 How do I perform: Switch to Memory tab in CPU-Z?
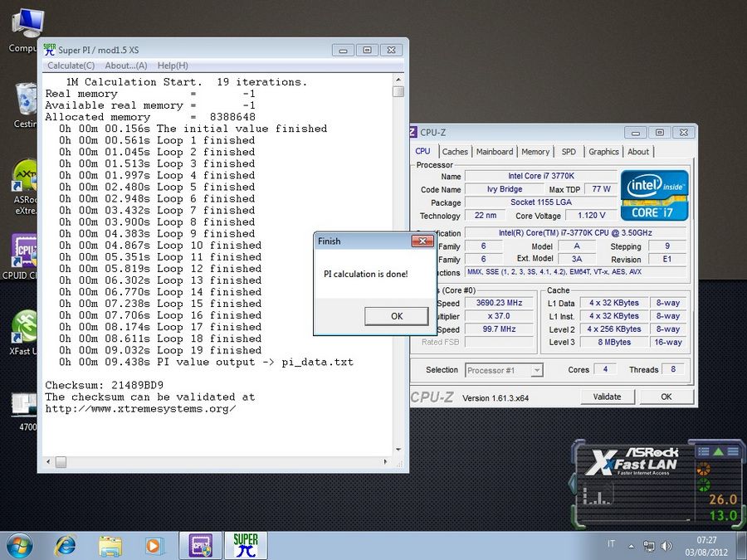click(x=535, y=152)
